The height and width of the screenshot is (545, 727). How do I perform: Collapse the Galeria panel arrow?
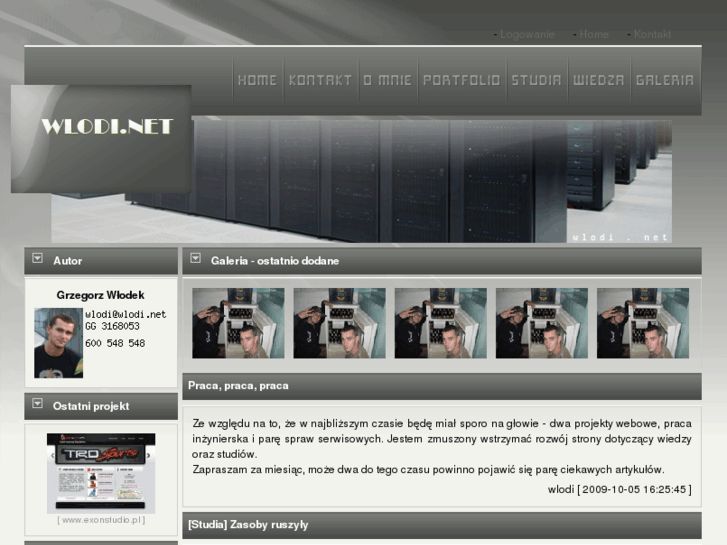(x=196, y=258)
